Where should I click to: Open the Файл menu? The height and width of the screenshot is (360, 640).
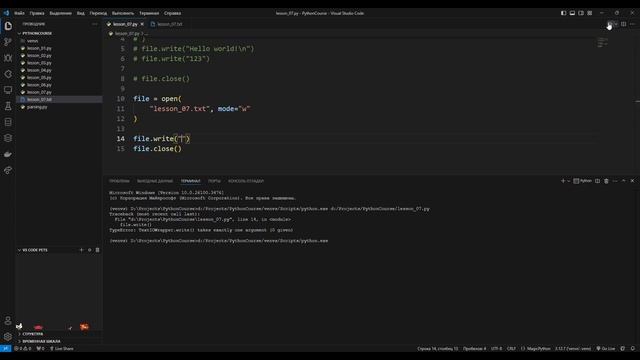point(19,13)
